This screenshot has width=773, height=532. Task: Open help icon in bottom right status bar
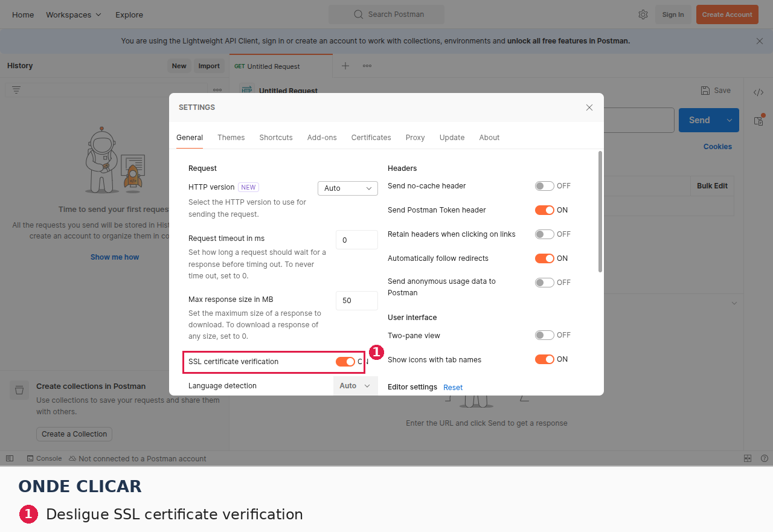click(765, 458)
